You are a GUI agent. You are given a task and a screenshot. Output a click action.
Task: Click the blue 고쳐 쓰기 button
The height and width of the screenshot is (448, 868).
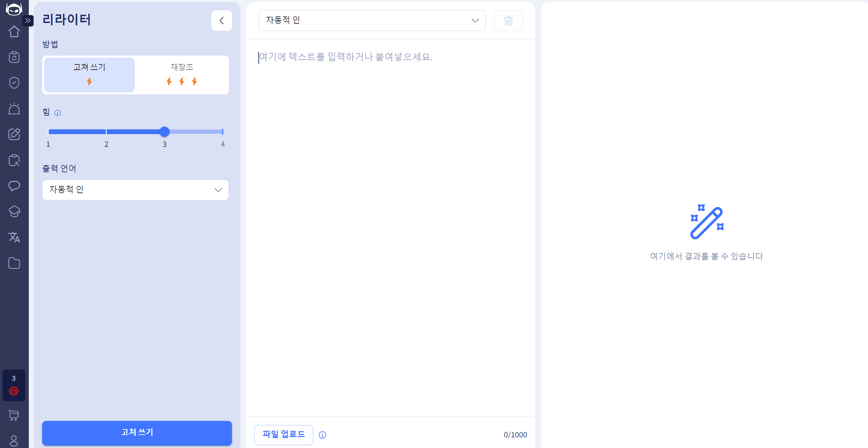click(x=137, y=433)
